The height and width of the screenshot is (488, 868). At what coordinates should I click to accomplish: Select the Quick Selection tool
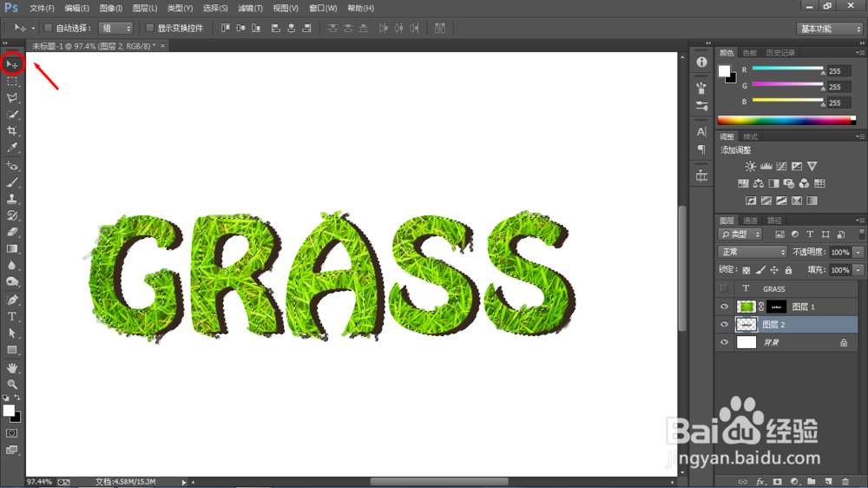pos(12,115)
